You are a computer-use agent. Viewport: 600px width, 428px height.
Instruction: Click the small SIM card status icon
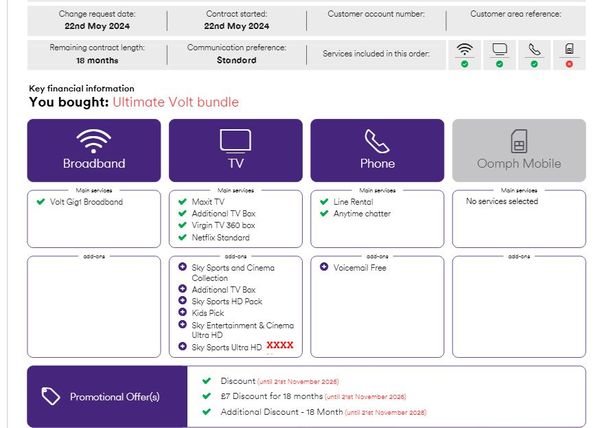[x=569, y=49]
